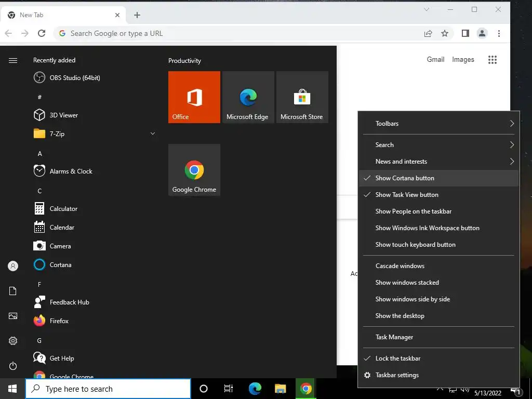This screenshot has height=399, width=532.
Task: Open the Gmail link
Action: (435, 59)
